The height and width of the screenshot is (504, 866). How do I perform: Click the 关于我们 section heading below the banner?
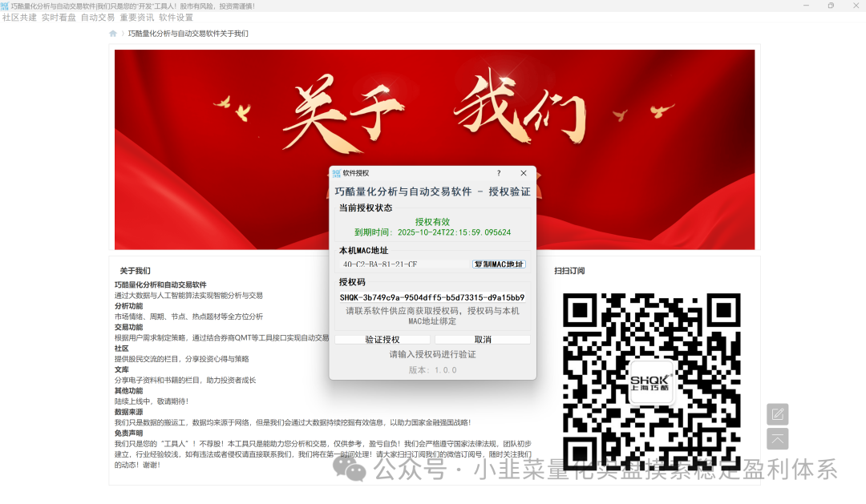pyautogui.click(x=136, y=271)
